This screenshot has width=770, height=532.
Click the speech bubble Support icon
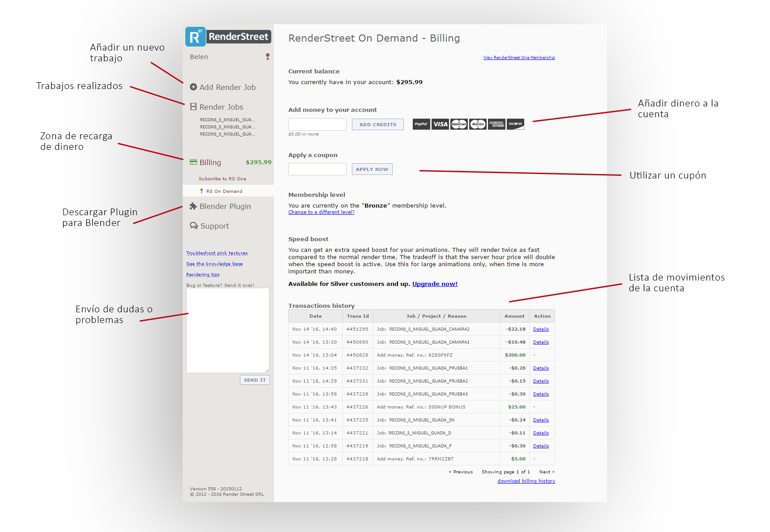pos(194,226)
